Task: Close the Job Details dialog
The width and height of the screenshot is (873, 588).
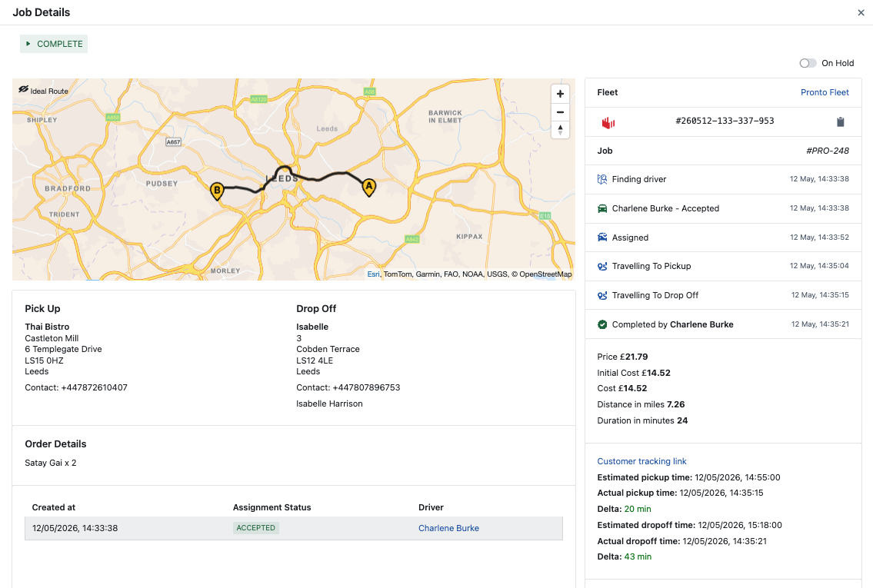Action: point(861,13)
